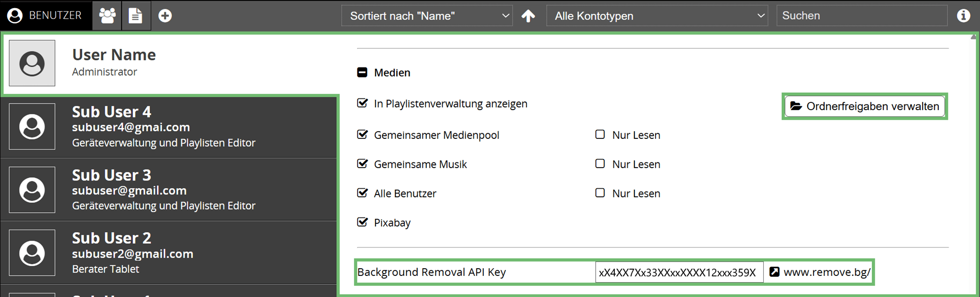Image resolution: width=980 pixels, height=297 pixels.
Task: Click Ordnerfreigaben verwalten button
Action: [x=865, y=106]
